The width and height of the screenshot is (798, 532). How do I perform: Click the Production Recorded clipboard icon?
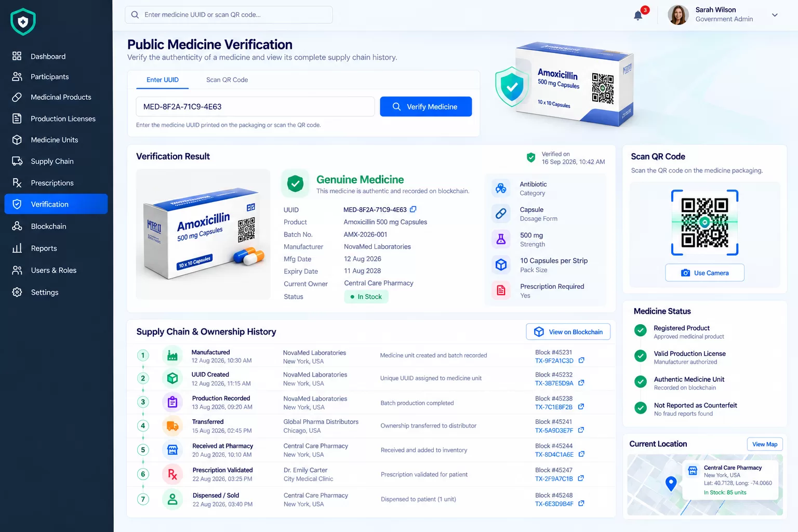(172, 402)
